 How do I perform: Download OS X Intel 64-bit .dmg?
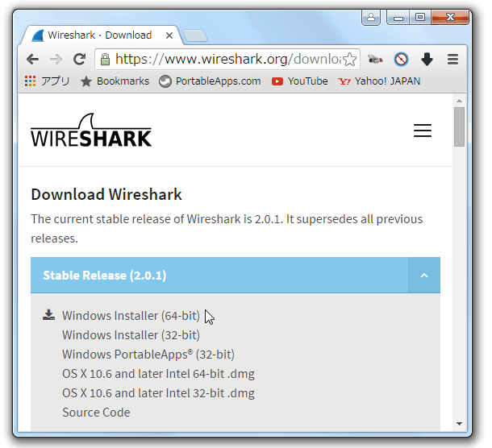tap(158, 374)
